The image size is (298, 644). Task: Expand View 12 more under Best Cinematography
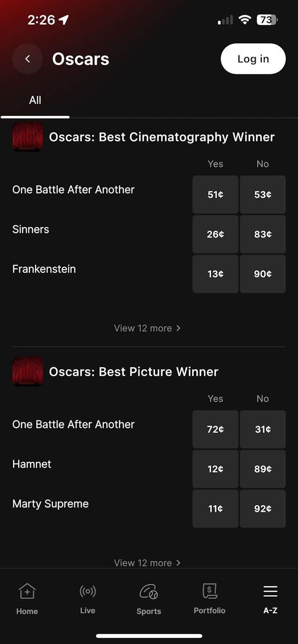[x=147, y=328]
